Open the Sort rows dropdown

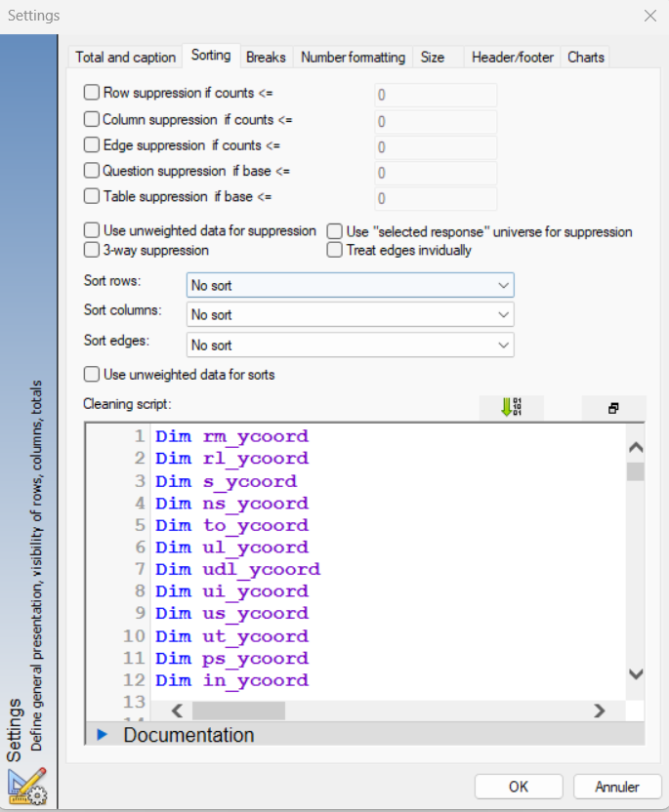[x=351, y=285]
